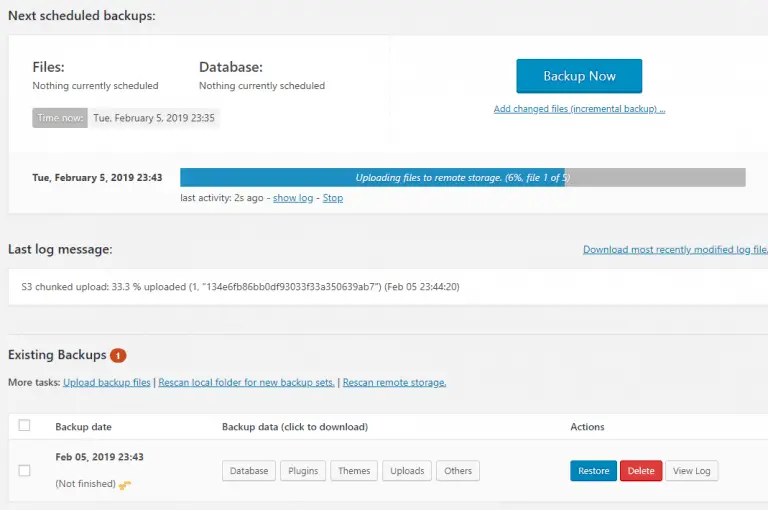Click the S3 chunked upload log message
This screenshot has width=768, height=510.
(x=240, y=287)
